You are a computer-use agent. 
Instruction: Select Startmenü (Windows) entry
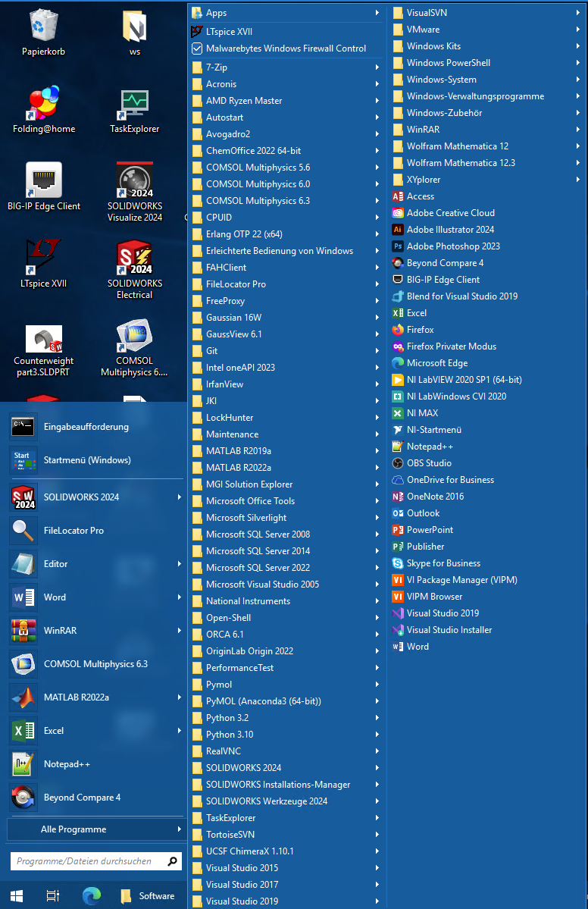point(95,460)
